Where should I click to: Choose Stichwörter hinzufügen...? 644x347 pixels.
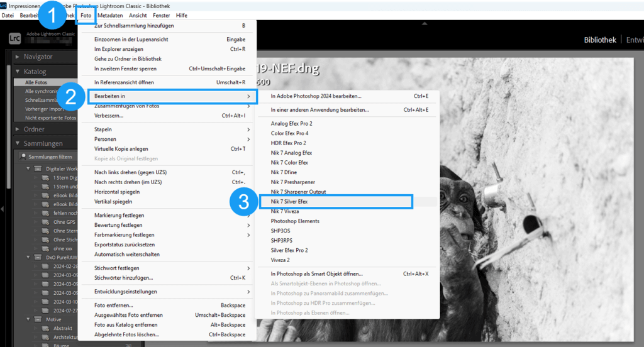[167, 278]
